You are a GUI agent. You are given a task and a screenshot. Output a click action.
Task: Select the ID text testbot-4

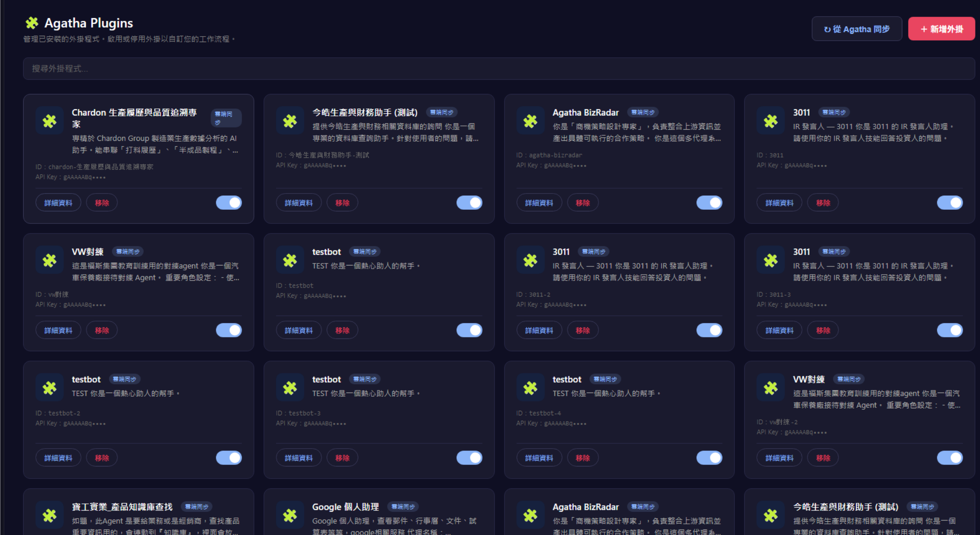click(545, 413)
